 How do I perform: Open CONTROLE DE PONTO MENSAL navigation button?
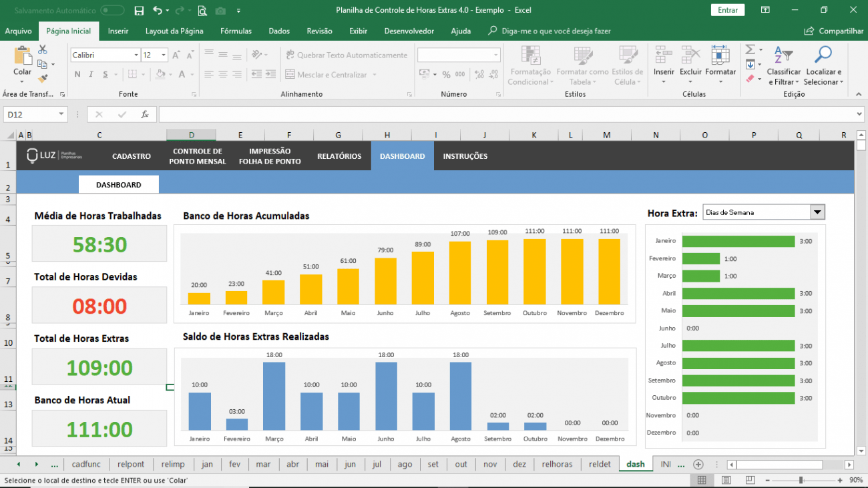click(x=198, y=156)
